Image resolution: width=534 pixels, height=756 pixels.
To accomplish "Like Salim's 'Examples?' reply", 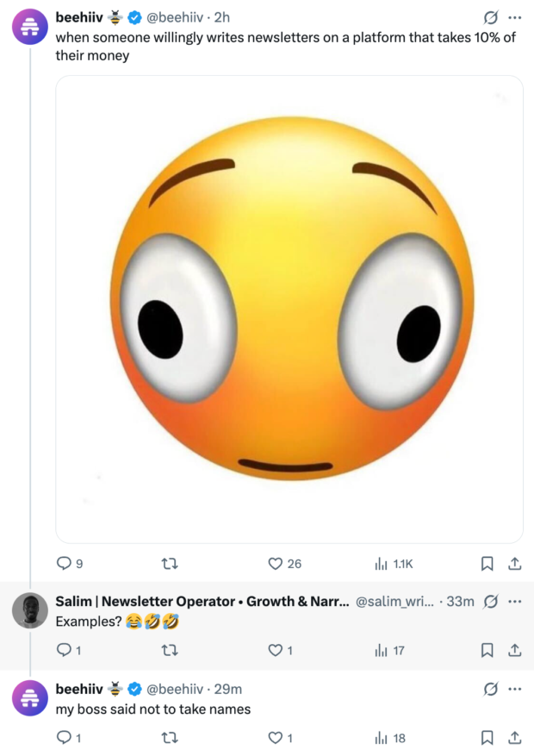I will 276,650.
